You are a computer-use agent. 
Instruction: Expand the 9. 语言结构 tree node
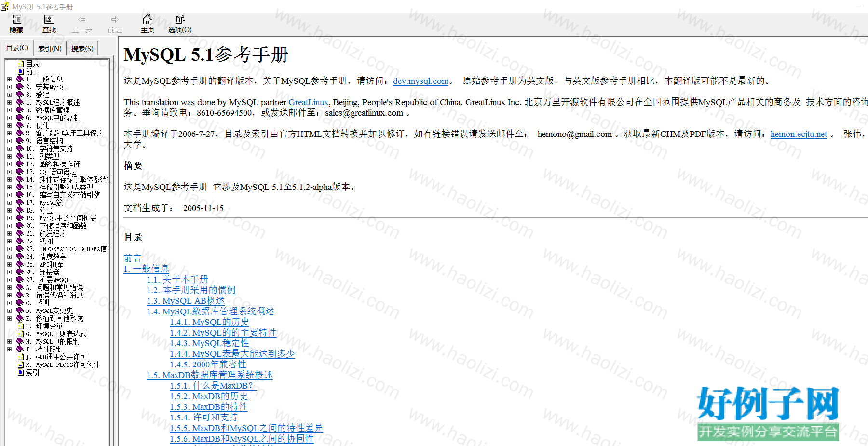tap(9, 141)
